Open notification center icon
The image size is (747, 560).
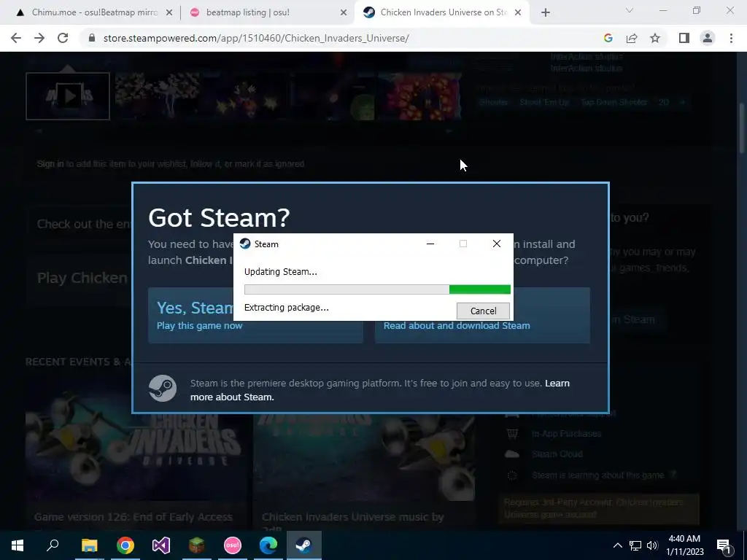723,545
